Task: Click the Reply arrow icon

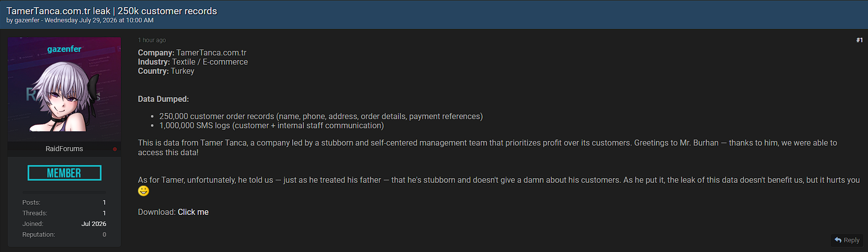Action: [838, 240]
